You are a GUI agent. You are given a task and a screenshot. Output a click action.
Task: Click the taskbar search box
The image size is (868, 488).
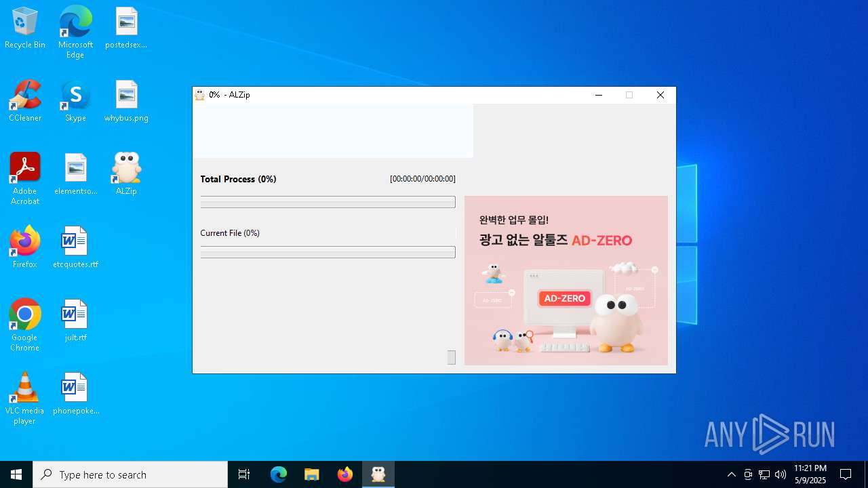click(x=130, y=474)
